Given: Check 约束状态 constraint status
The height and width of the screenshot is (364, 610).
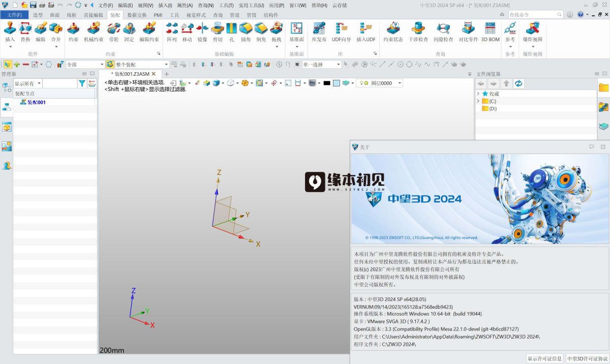Looking at the screenshot, I should pyautogui.click(x=393, y=28).
